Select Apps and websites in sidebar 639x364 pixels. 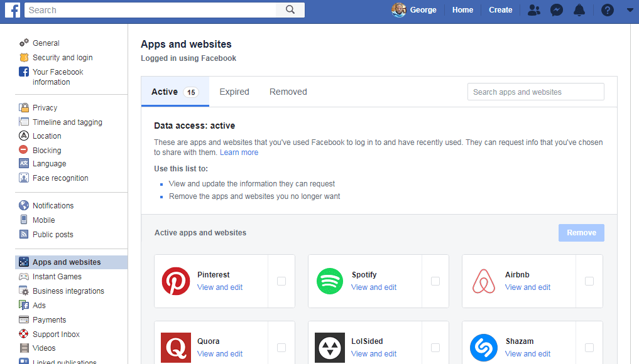(x=72, y=262)
